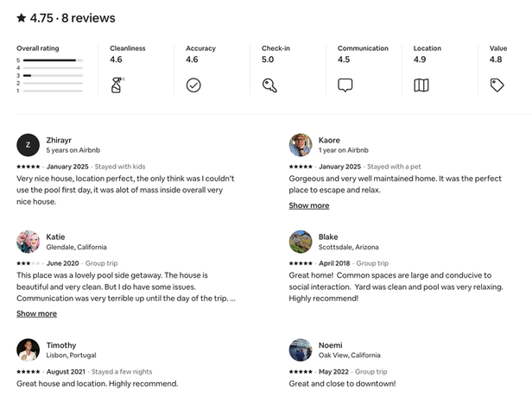Expand Kaore's review with Show more
Viewport: 532px width, 403px height.
(x=309, y=205)
